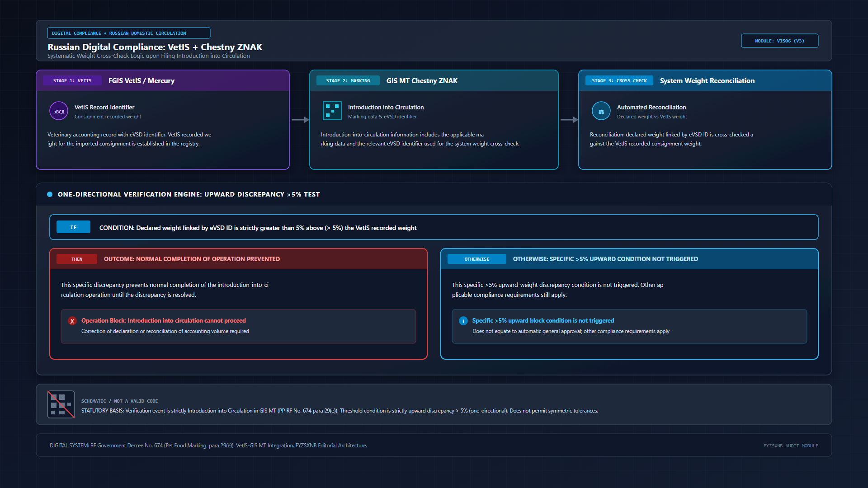Click the Specific >5% upward block not triggered text
The width and height of the screenshot is (868, 488).
(543, 321)
